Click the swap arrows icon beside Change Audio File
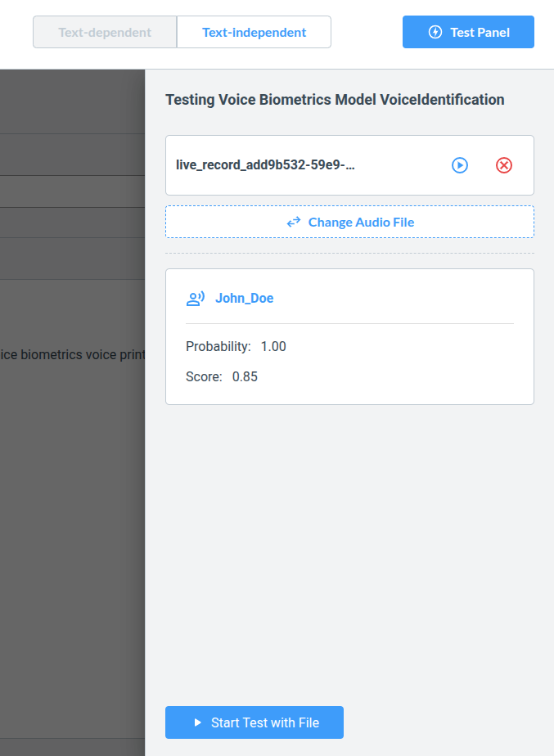Image resolution: width=554 pixels, height=756 pixels. 294,222
